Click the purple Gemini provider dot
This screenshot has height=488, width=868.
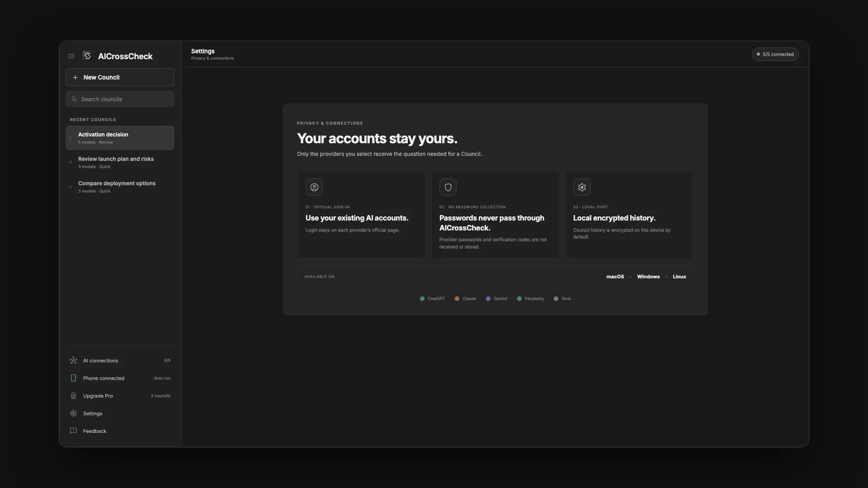click(x=488, y=299)
